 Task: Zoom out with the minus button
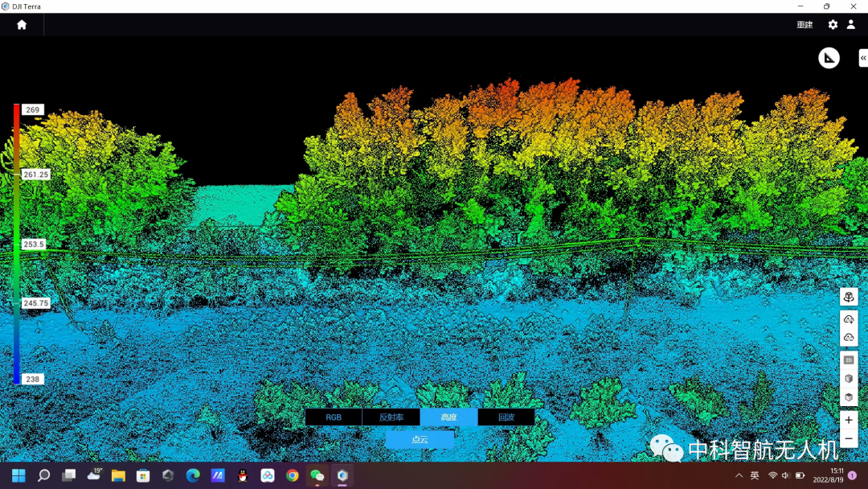pyautogui.click(x=849, y=438)
